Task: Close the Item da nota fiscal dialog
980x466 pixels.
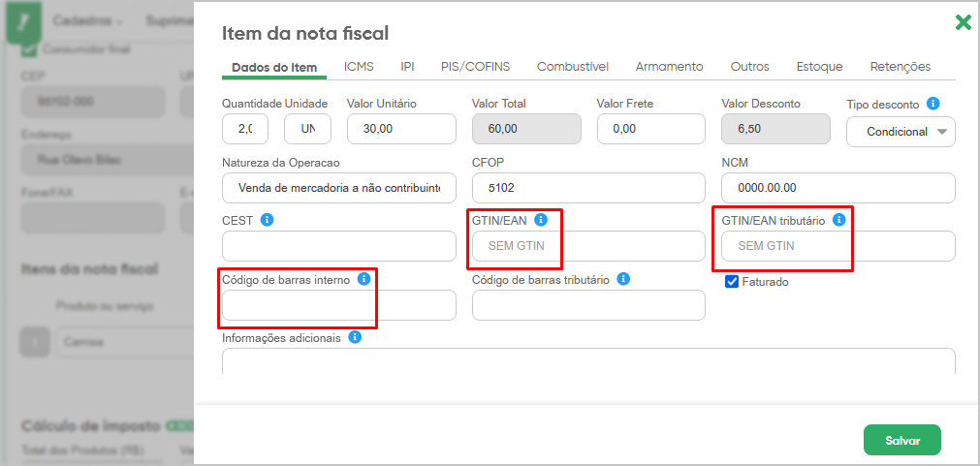Action: tap(964, 23)
